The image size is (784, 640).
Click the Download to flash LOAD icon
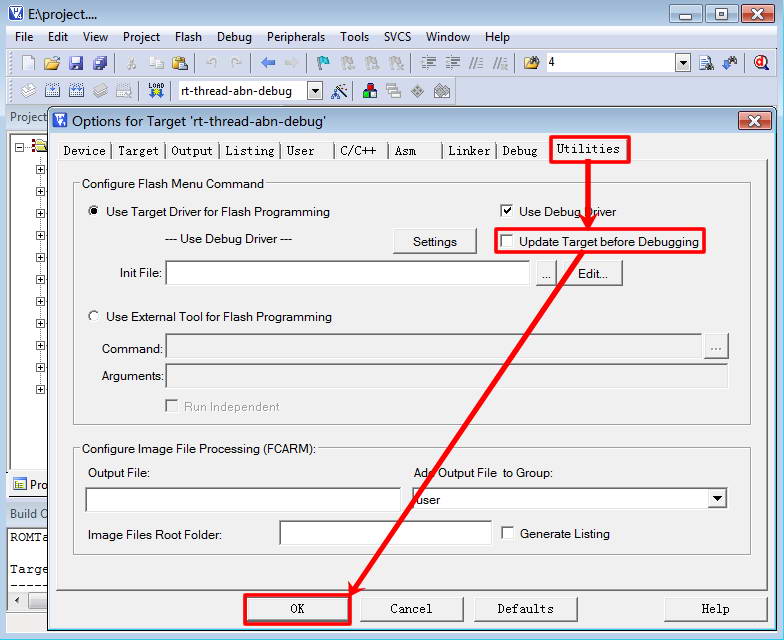click(x=156, y=91)
